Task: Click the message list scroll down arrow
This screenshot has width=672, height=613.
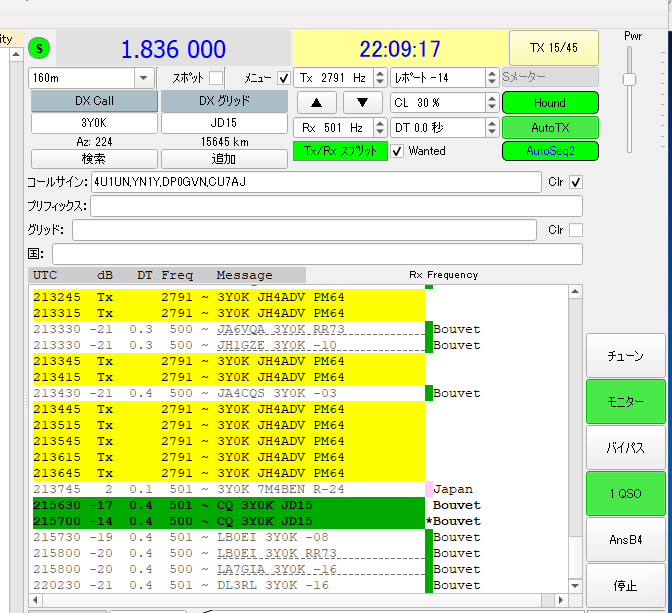Action: click(x=575, y=586)
